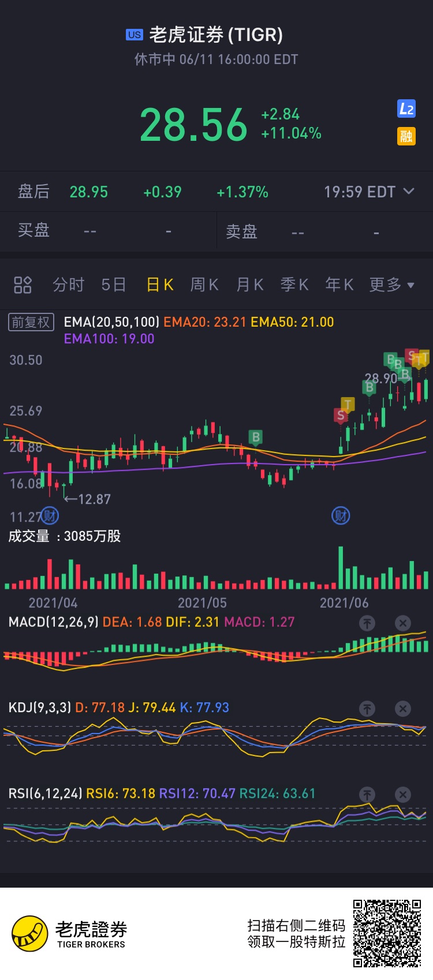
Task: Tap the orange 融 margin badge
Action: point(406,136)
